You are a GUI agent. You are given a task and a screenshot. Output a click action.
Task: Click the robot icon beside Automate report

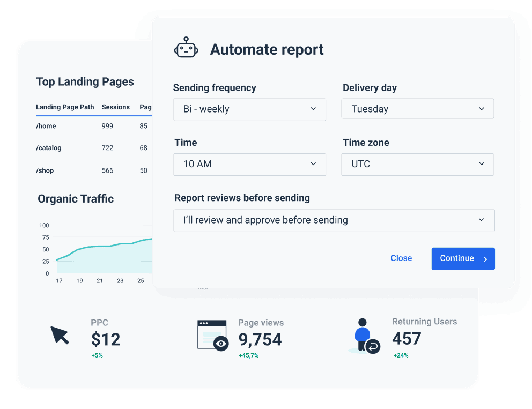[186, 48]
